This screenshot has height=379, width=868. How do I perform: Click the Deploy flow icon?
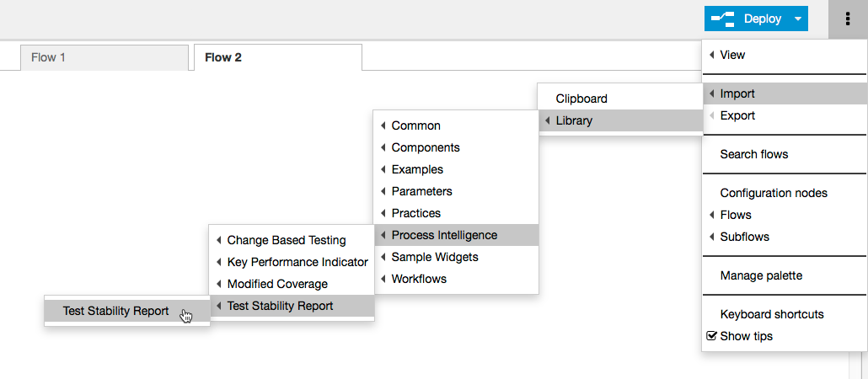[722, 19]
